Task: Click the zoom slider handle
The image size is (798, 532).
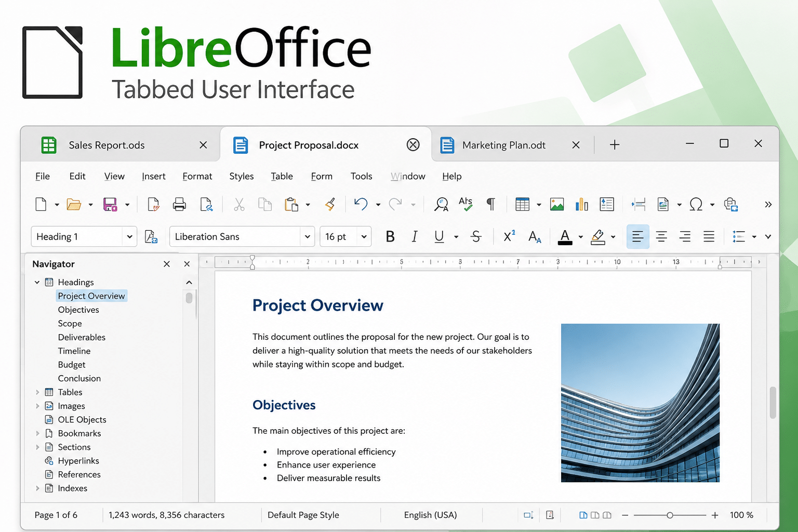Action: (670, 515)
